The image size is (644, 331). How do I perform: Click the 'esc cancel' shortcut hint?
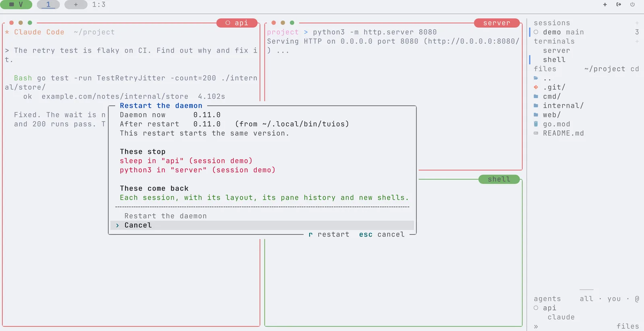point(382,234)
